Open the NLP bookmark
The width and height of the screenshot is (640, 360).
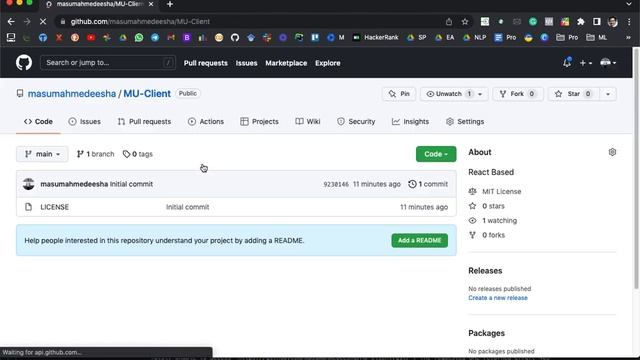click(475, 38)
